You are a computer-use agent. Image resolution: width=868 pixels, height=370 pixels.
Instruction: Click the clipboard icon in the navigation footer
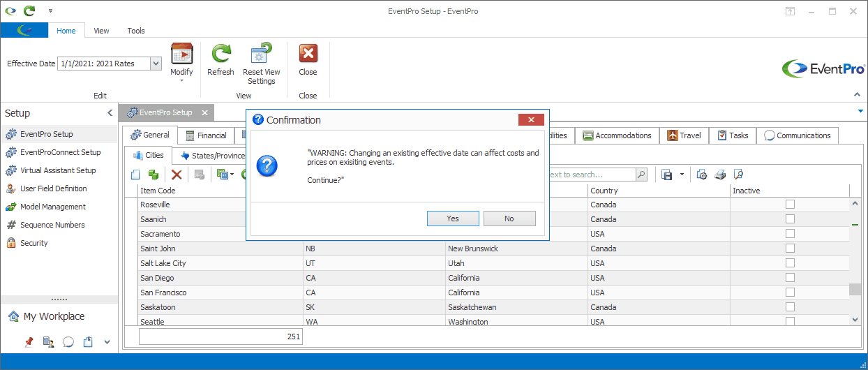click(88, 341)
